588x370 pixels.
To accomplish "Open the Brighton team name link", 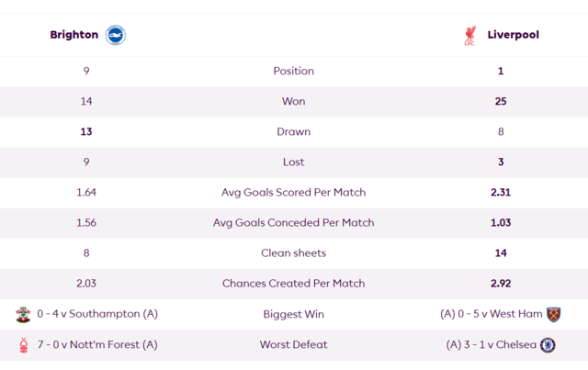I will click(x=74, y=35).
